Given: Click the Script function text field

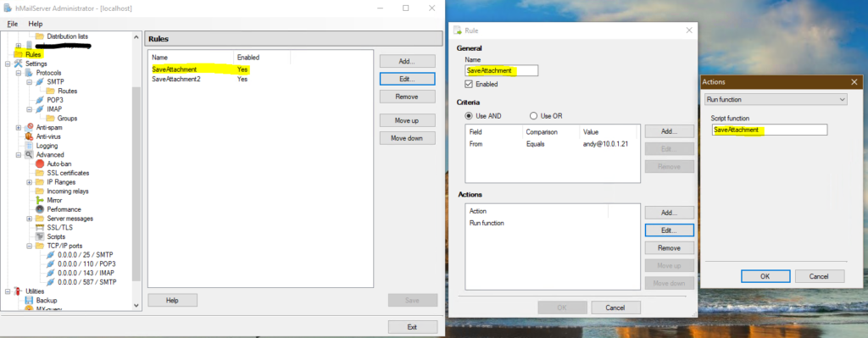Looking at the screenshot, I should pyautogui.click(x=770, y=130).
